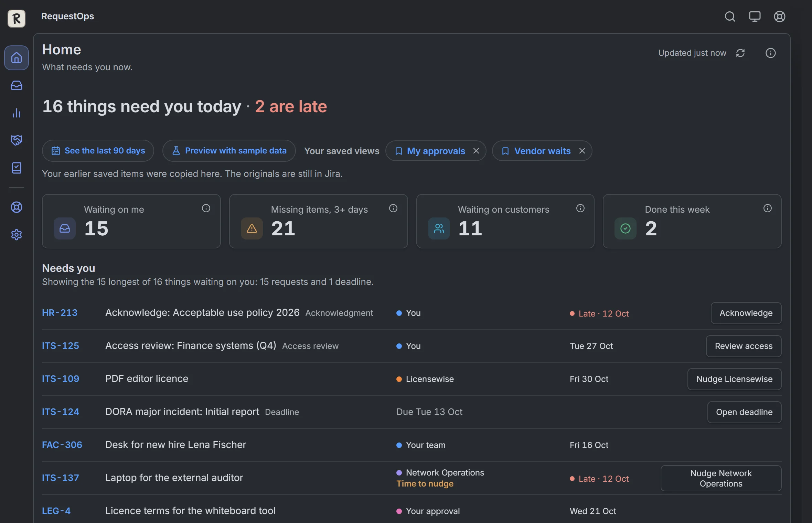
Task: Click the monitor display icon in top bar
Action: tap(755, 17)
